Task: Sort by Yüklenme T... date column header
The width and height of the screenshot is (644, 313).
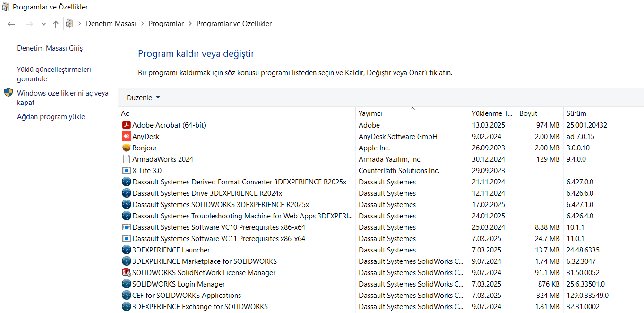Action: point(492,113)
